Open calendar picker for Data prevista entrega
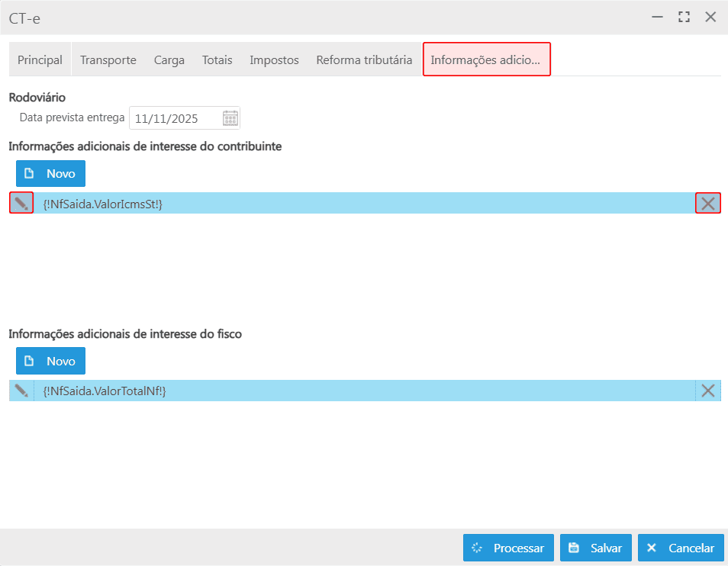Image resolution: width=728 pixels, height=566 pixels. (230, 118)
